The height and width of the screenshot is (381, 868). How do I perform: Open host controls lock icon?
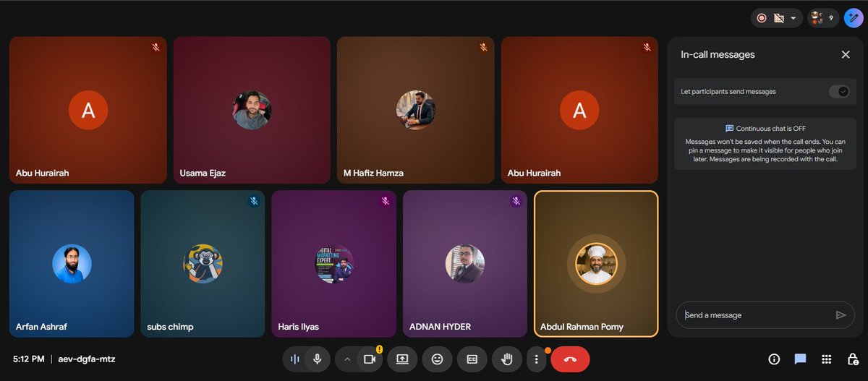click(x=853, y=359)
